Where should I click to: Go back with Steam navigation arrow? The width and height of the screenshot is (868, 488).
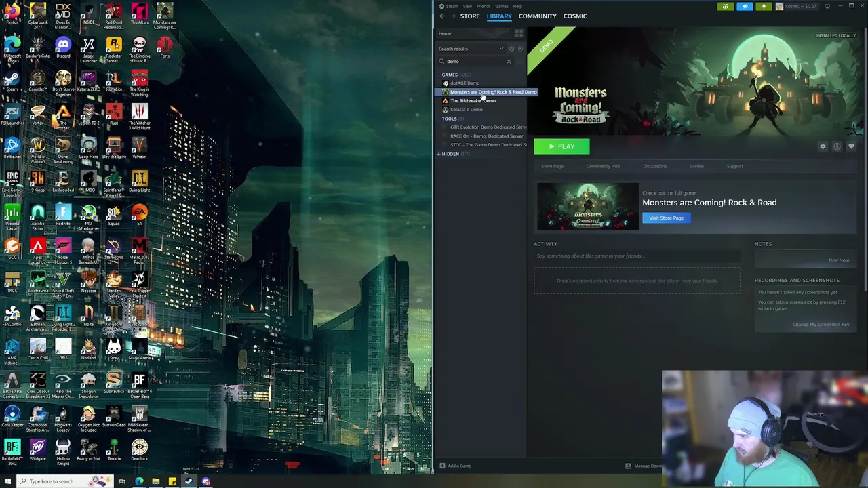[441, 16]
